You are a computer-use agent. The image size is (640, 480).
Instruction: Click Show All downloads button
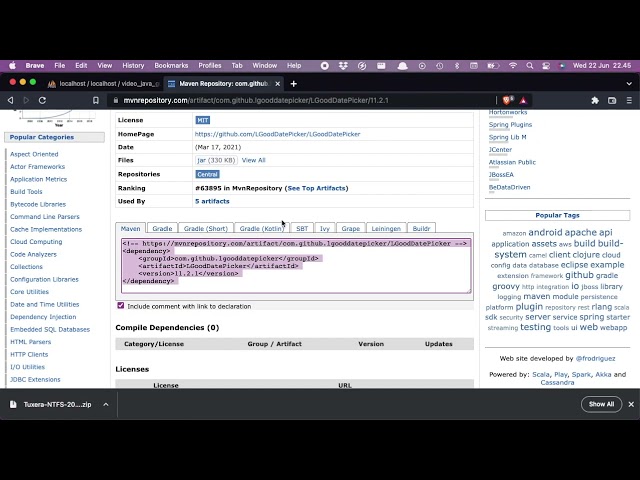pyautogui.click(x=601, y=404)
